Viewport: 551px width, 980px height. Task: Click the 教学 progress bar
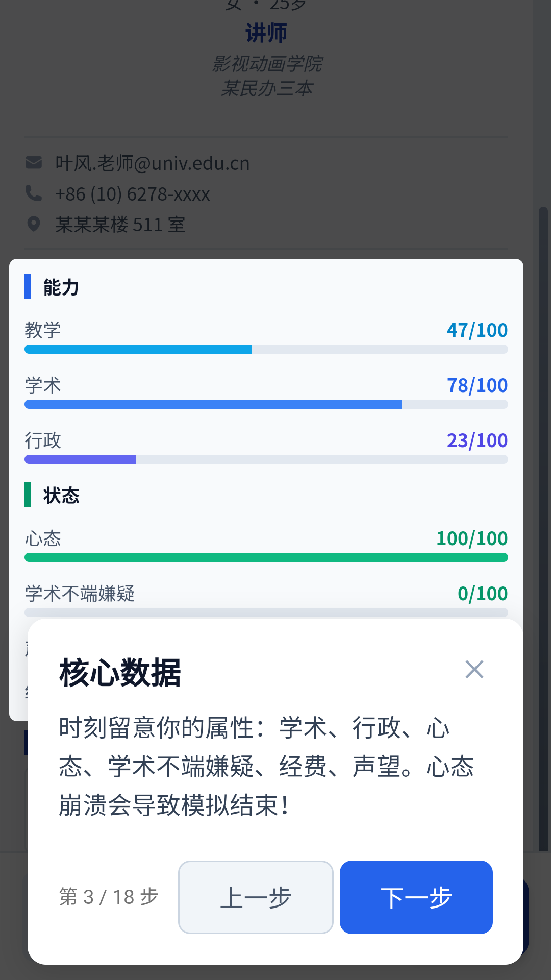coord(266,349)
